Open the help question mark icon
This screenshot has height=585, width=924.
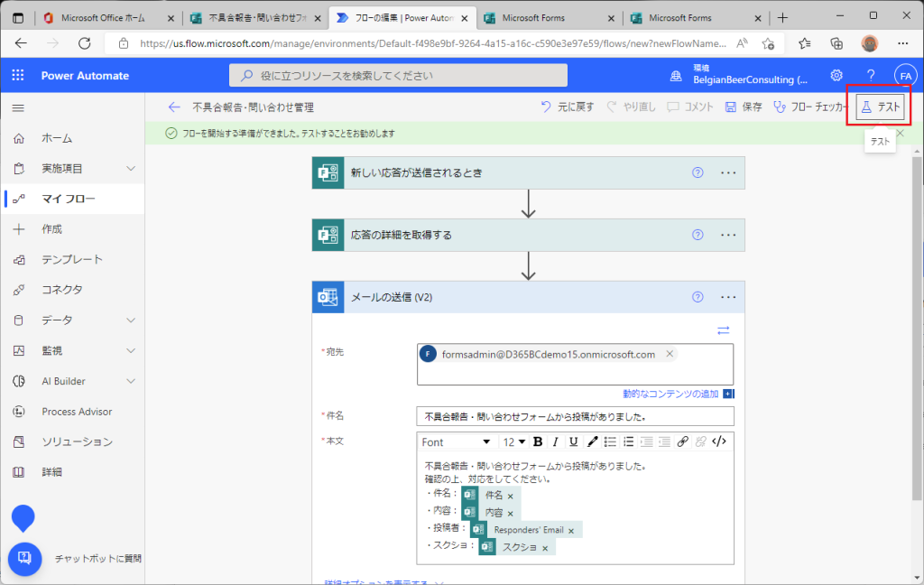pyautogui.click(x=871, y=76)
